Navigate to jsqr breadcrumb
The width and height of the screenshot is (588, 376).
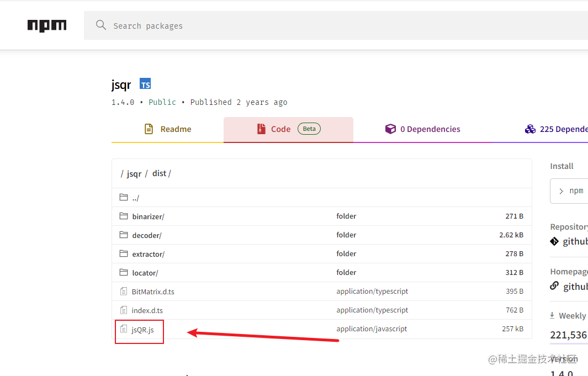pos(134,173)
